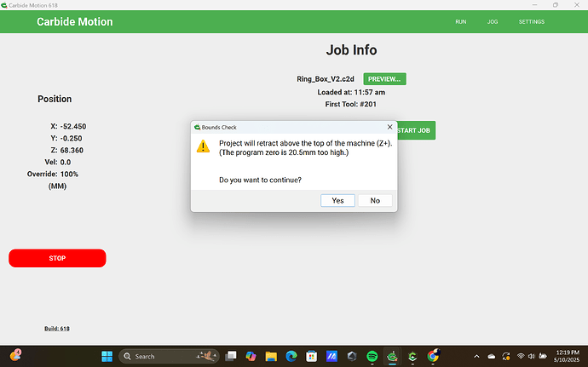Click the X position value -52.450

[x=73, y=126]
